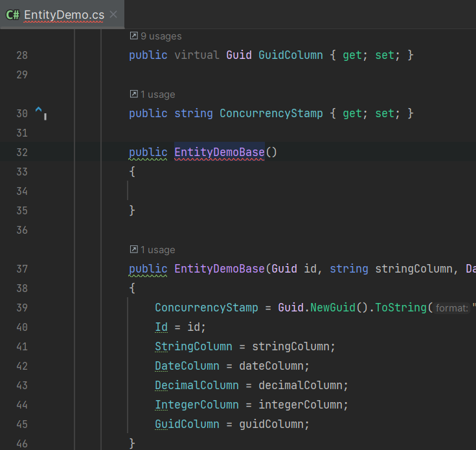
Task: Click the closing brace on line 46
Action: (x=132, y=444)
